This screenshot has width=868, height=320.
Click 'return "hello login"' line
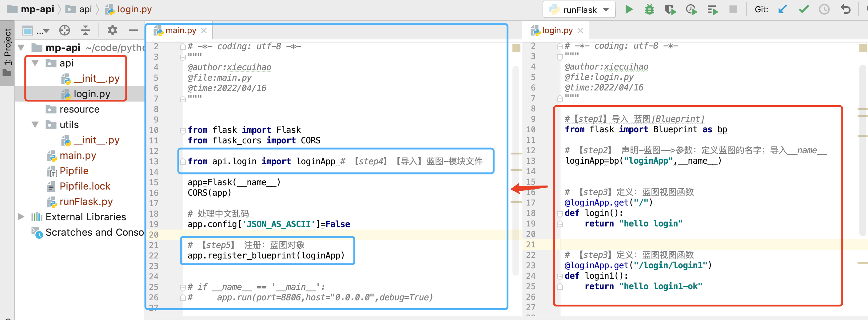tap(634, 224)
